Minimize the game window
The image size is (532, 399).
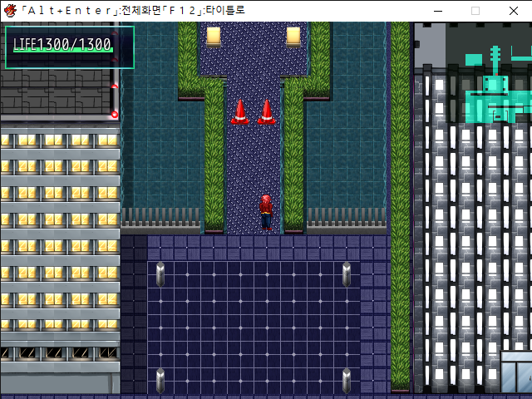point(438,11)
